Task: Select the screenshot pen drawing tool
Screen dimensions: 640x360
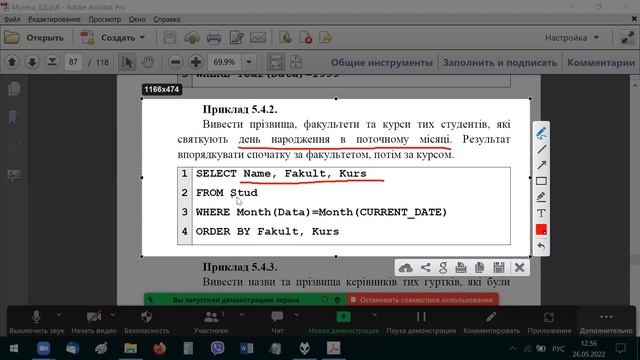Action: click(x=541, y=133)
